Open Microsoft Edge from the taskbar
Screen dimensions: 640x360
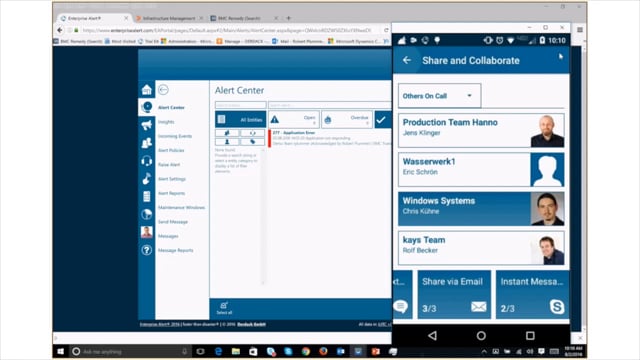[x=218, y=351]
